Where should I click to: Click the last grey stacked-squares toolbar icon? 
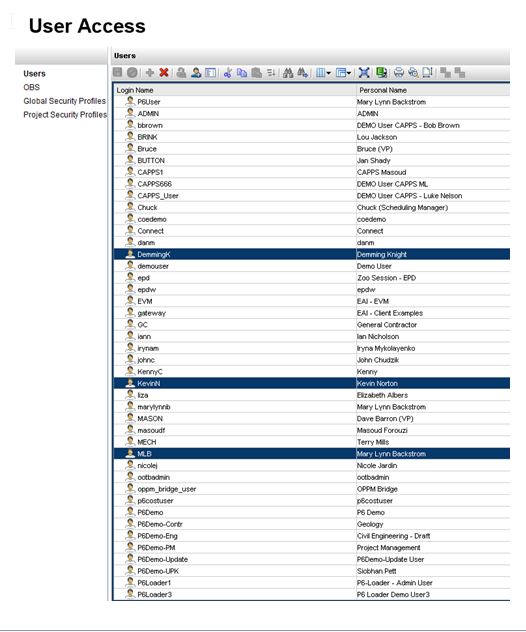pyautogui.click(x=460, y=73)
